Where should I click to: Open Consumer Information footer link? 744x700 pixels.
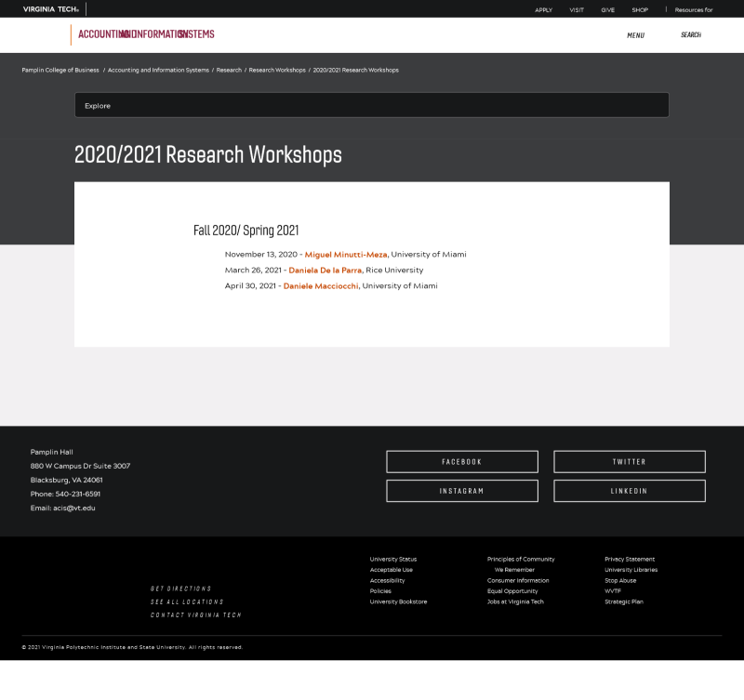(518, 580)
